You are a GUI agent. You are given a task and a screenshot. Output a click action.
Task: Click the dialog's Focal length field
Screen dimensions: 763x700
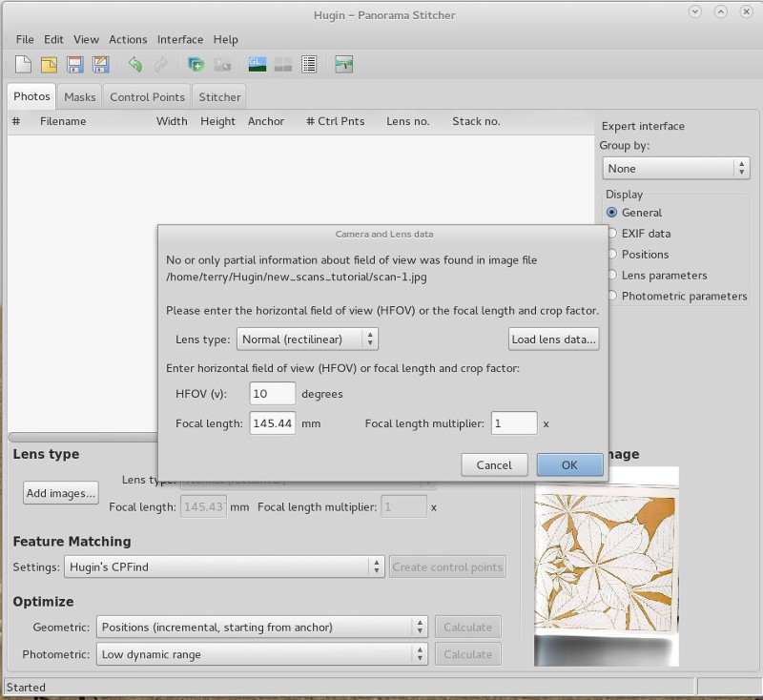(x=273, y=423)
